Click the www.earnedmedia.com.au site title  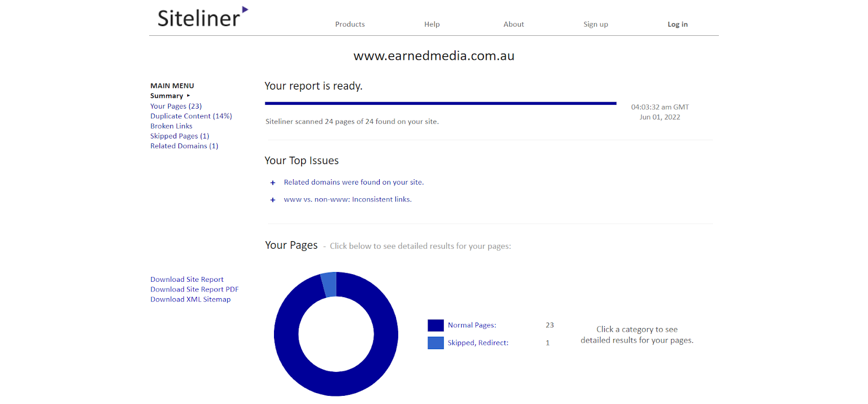tap(434, 56)
